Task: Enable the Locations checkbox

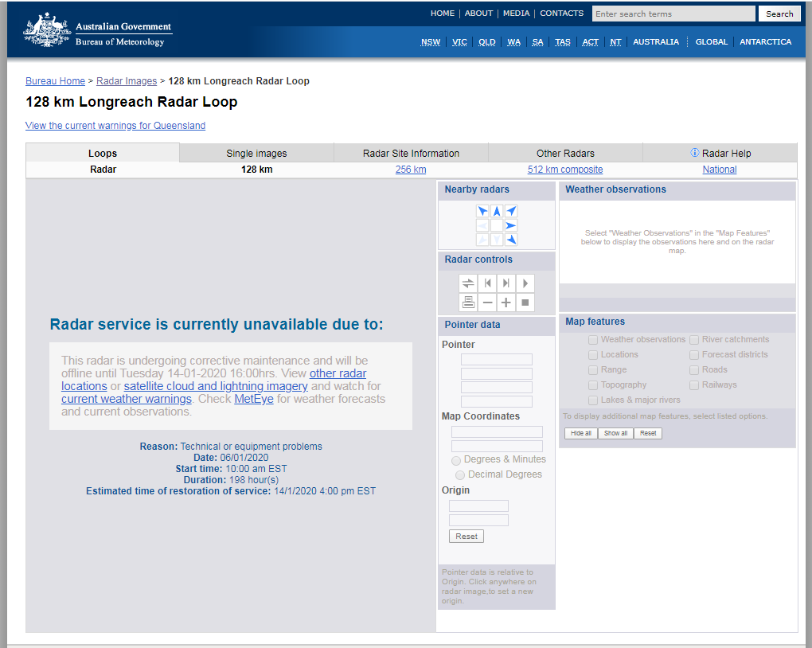Action: tap(593, 355)
